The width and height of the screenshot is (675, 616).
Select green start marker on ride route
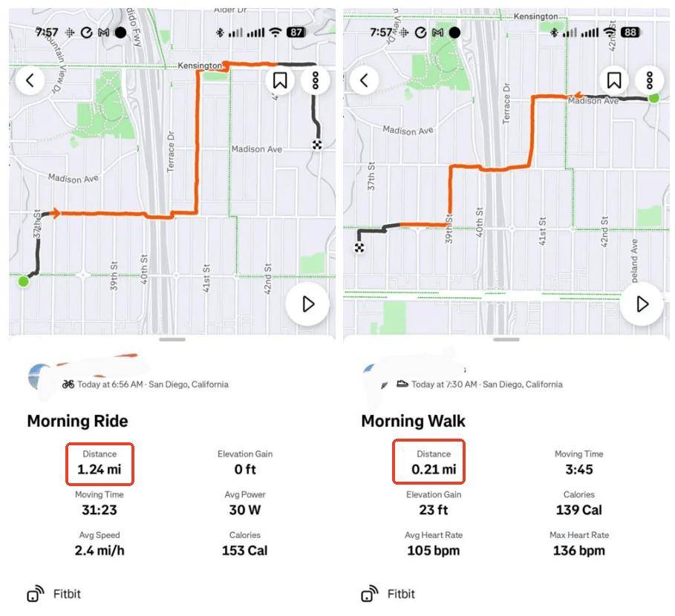[23, 281]
